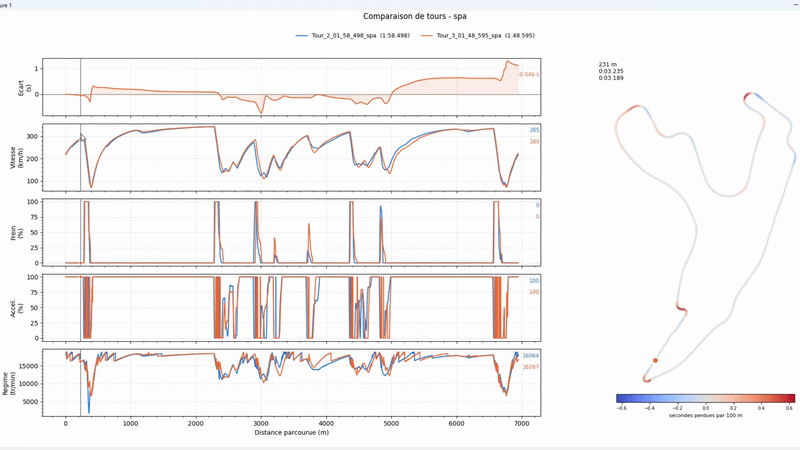Click the orange throttle value '100' at right
Image resolution: width=800 pixels, height=450 pixels.
click(534, 292)
